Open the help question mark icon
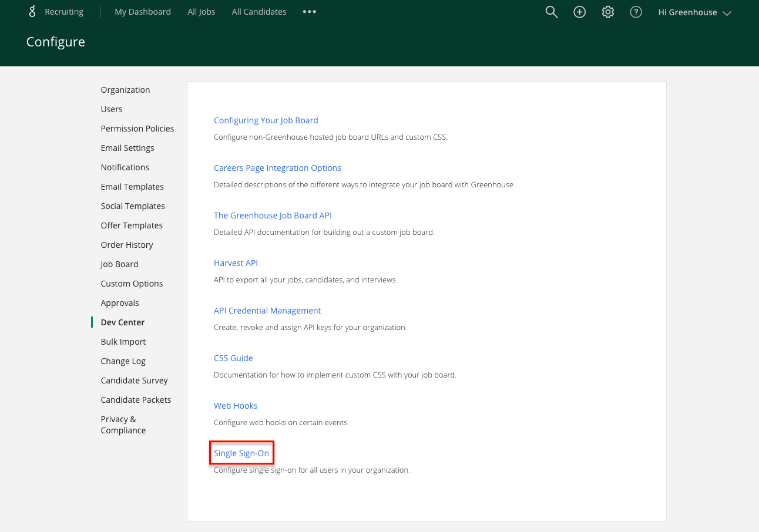The image size is (759, 532). 636,12
